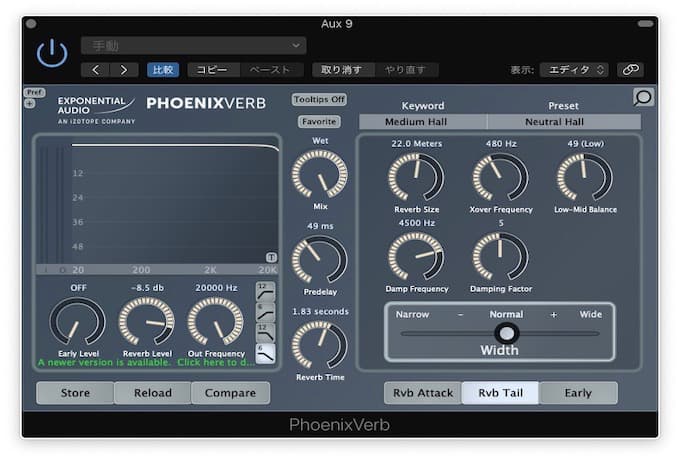The width and height of the screenshot is (680, 460).
Task: Click the Reverb Time knob
Action: [x=320, y=345]
